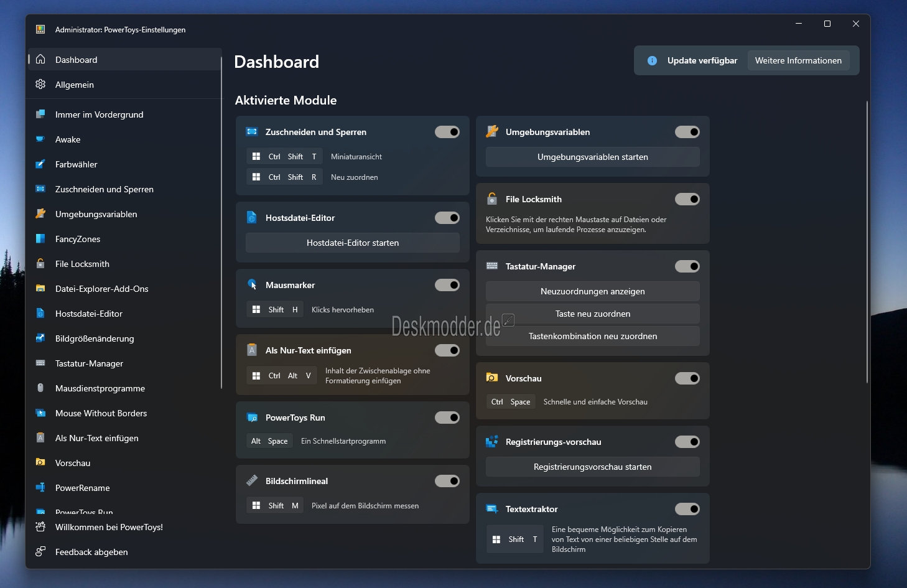Screen dimensions: 907x588
Task: Click the Mausmarker card icon
Action: pos(252,284)
